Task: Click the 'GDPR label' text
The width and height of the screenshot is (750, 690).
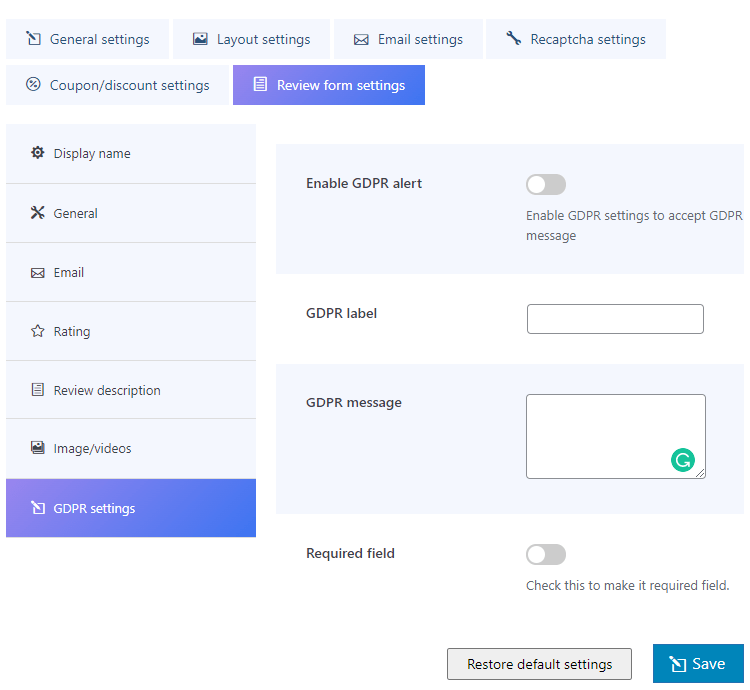Action: point(341,313)
